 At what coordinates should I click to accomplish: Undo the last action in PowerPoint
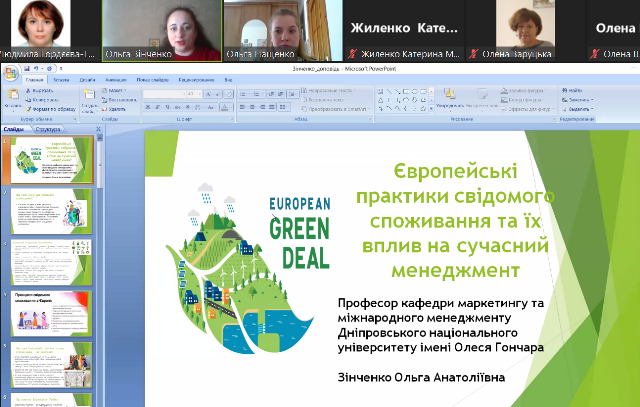coord(36,69)
